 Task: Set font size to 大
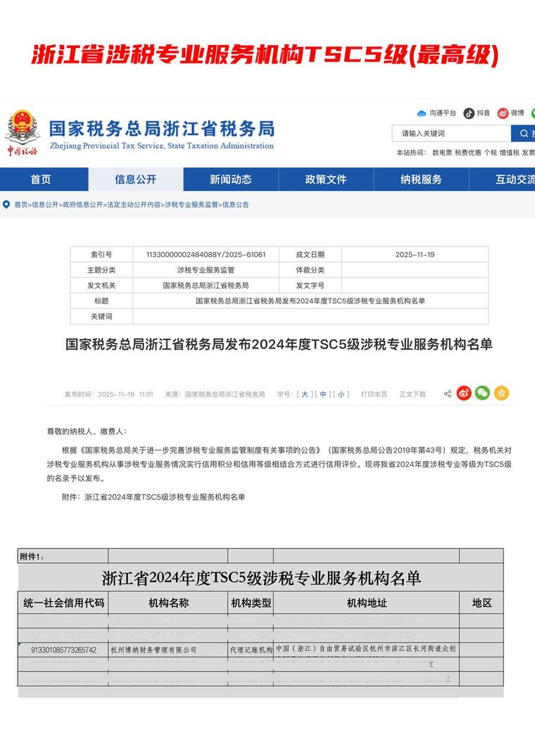[305, 394]
